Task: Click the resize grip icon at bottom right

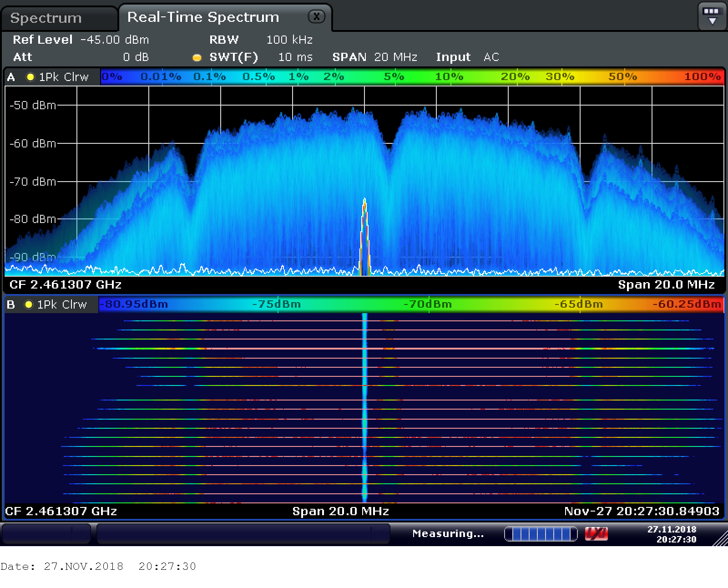Action: [720, 538]
